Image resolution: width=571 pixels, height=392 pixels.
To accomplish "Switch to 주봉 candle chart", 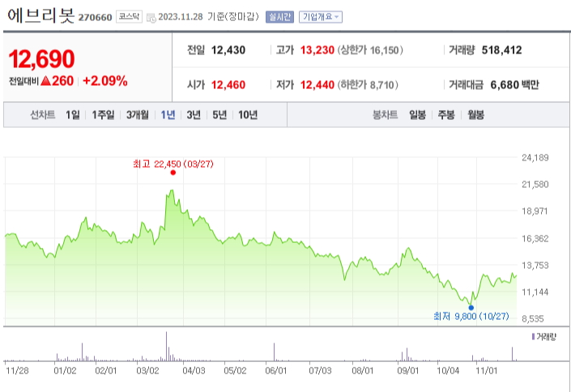I will click(446, 115).
